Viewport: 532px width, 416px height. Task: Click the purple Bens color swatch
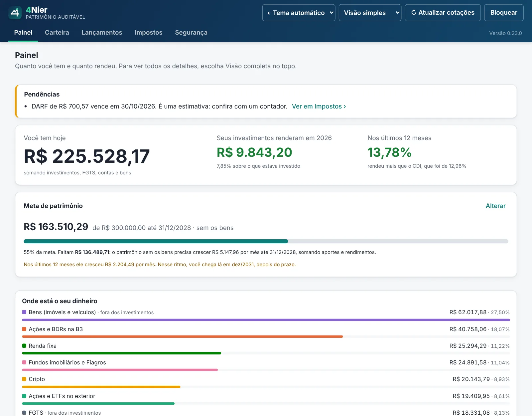pyautogui.click(x=24, y=312)
